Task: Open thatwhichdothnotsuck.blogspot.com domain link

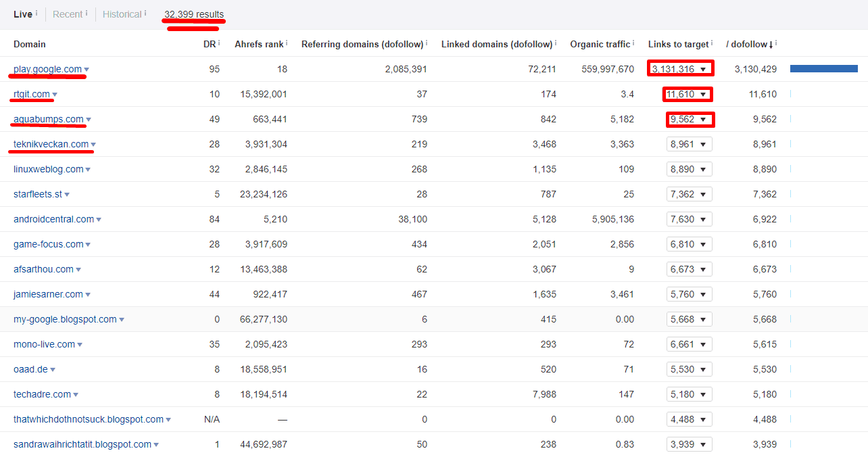Action: pyautogui.click(x=89, y=419)
